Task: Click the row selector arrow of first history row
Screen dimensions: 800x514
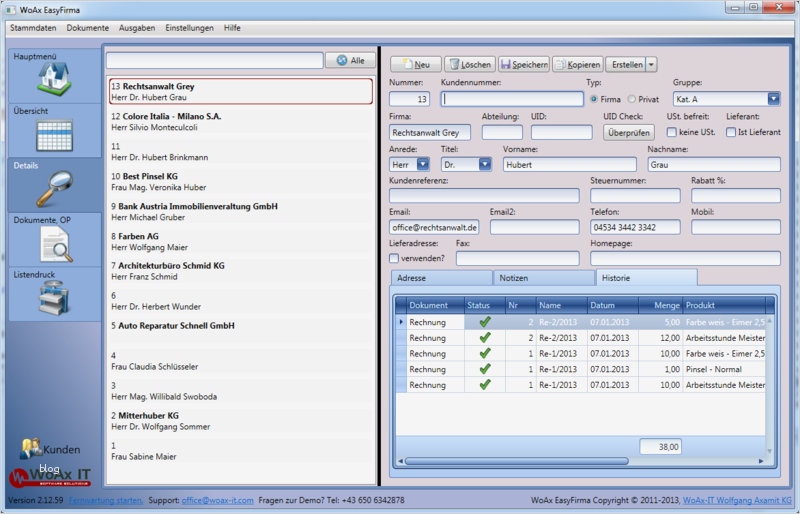Action: pyautogui.click(x=401, y=322)
